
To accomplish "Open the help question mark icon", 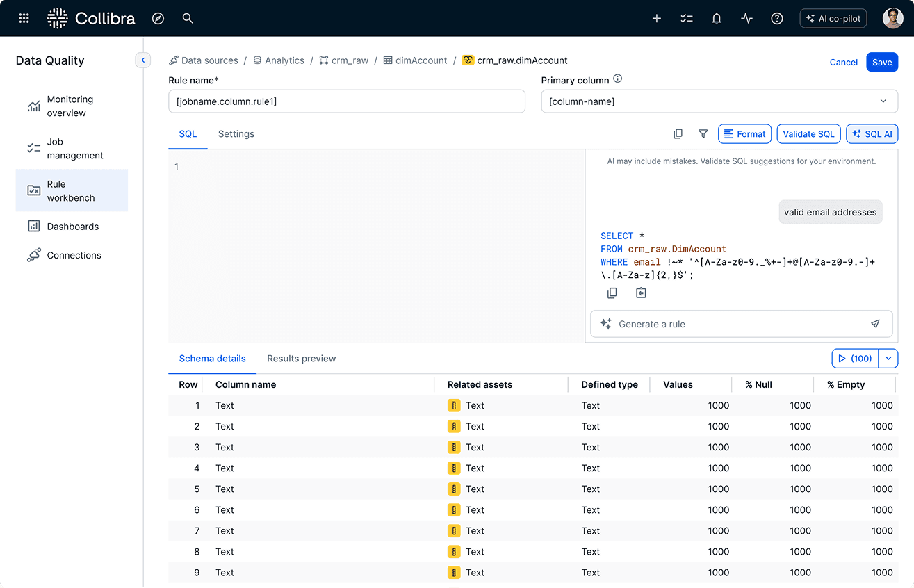I will pos(777,19).
